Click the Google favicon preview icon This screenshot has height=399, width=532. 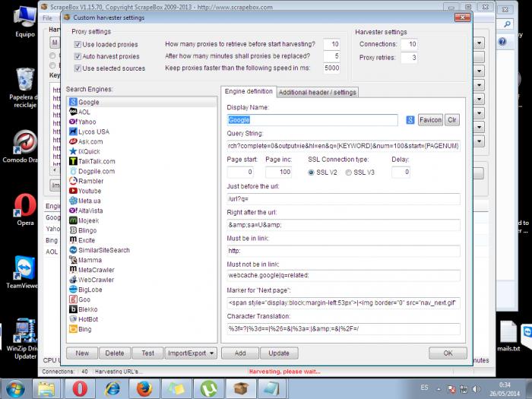pyautogui.click(x=410, y=120)
